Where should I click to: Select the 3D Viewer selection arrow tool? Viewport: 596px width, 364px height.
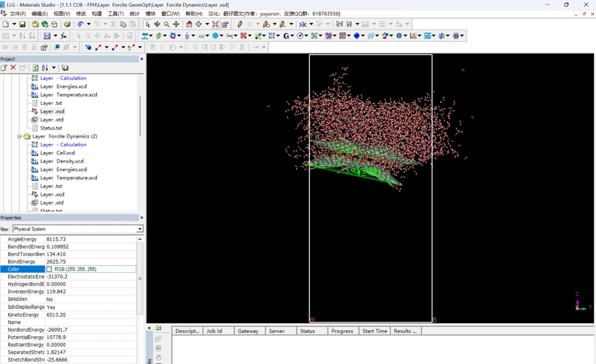(x=148, y=24)
